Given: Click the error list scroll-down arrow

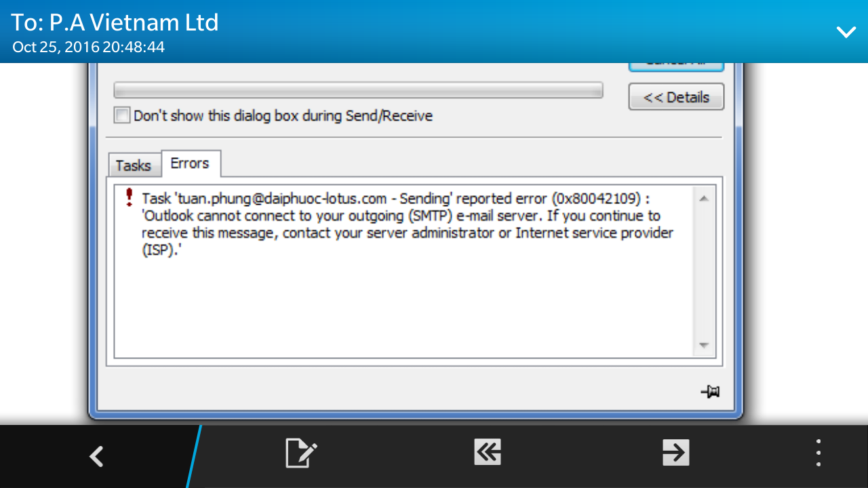Looking at the screenshot, I should pos(703,346).
